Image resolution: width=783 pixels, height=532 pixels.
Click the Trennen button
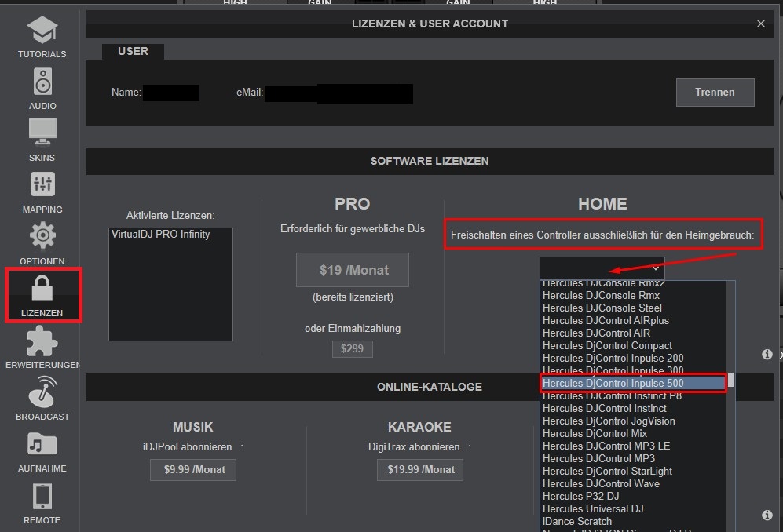tap(715, 92)
